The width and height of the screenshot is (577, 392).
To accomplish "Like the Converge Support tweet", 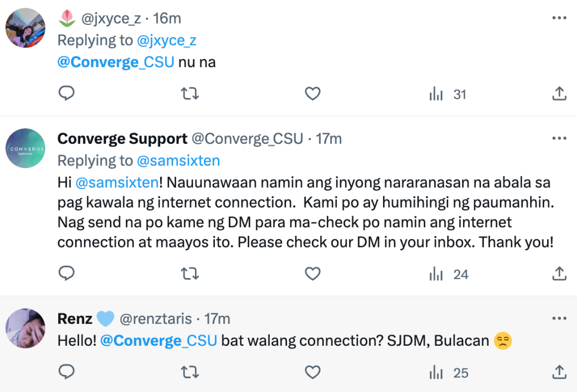I will 312,274.
